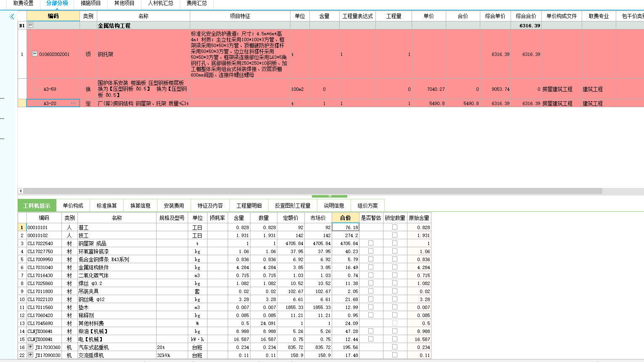This screenshot has width=644, height=362.
Task: Select 二氧化碳气体 row name
Action: tap(117, 275)
